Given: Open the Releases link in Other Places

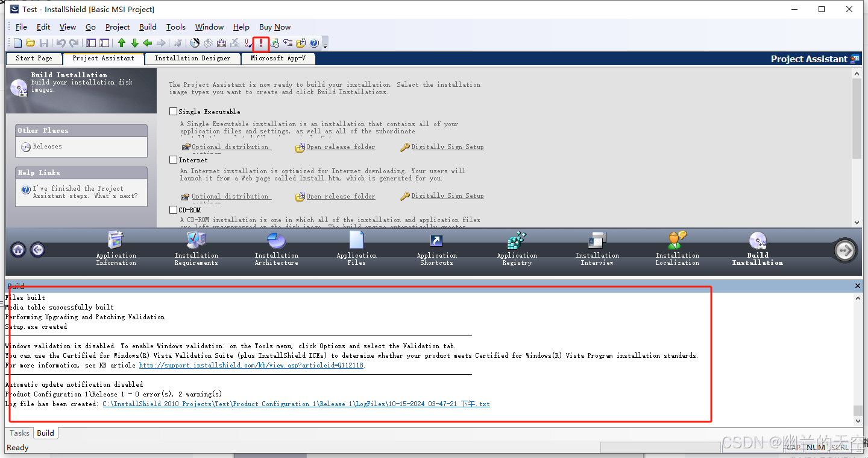Looking at the screenshot, I should point(47,147).
